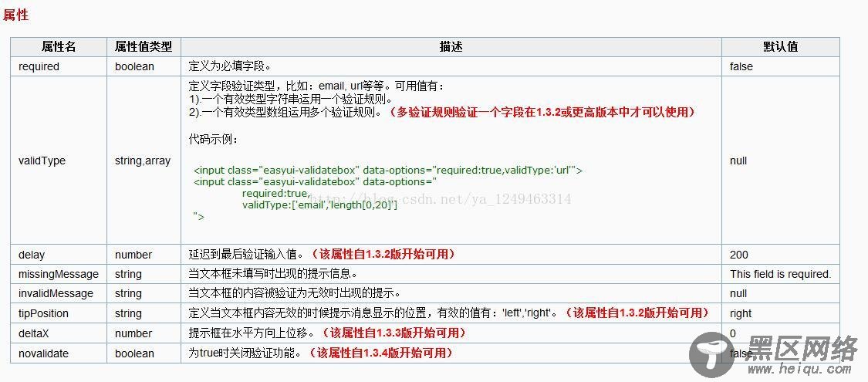
Task: Click the invalidMessage row's null default value
Action: [738, 293]
